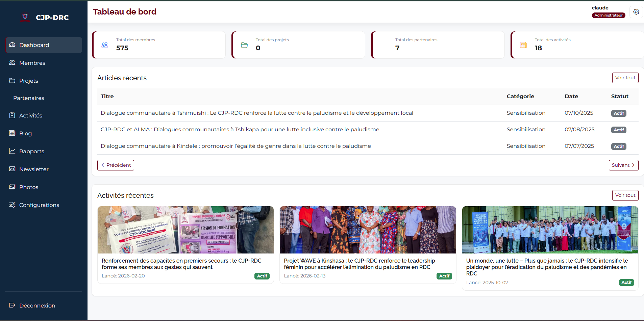
Task: Go to the Configurations section
Action: (44, 205)
